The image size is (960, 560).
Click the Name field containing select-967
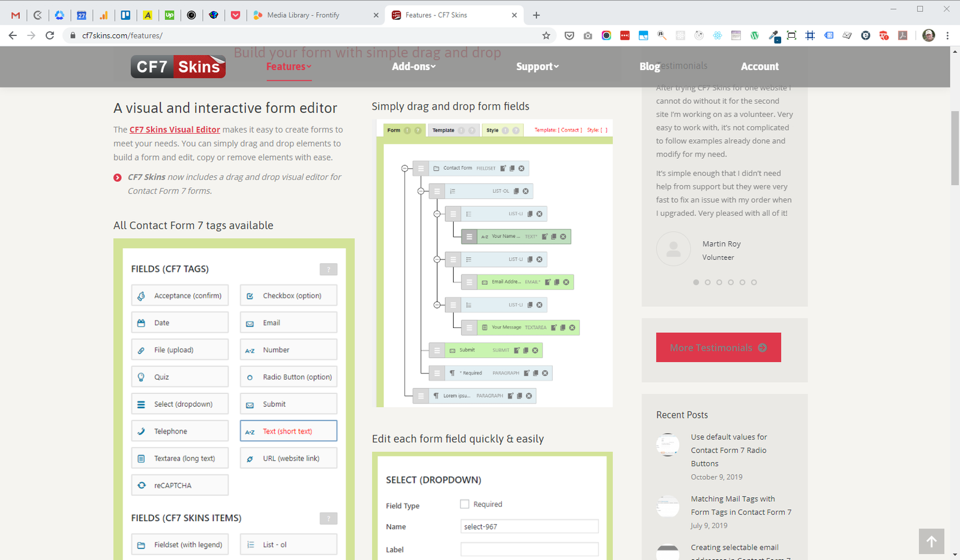[529, 526]
